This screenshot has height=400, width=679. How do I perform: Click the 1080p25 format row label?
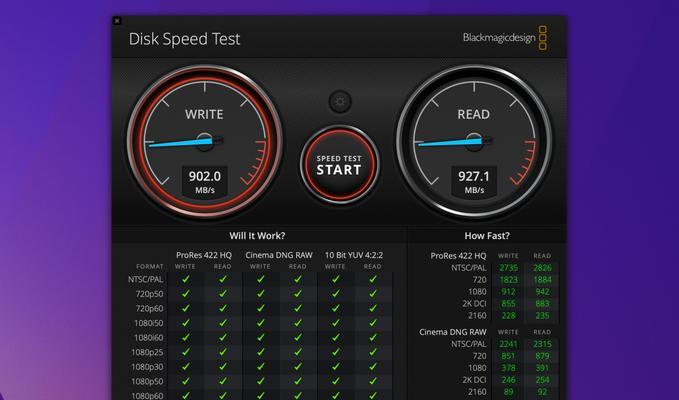[x=147, y=352]
